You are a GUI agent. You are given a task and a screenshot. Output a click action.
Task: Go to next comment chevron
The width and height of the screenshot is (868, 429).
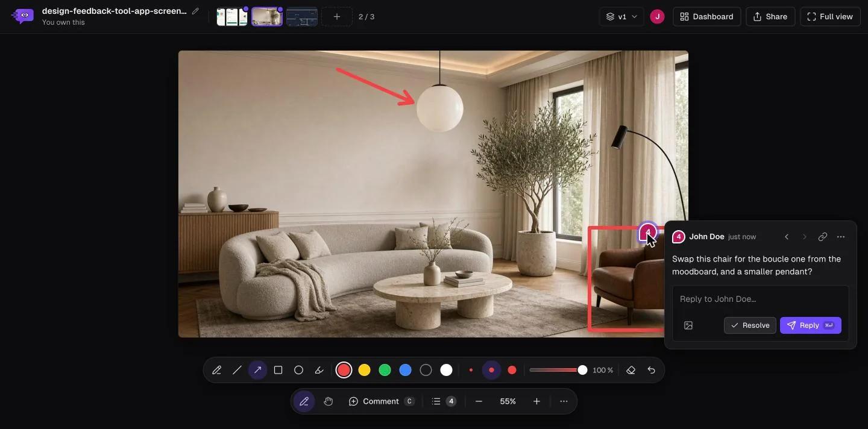pyautogui.click(x=804, y=237)
